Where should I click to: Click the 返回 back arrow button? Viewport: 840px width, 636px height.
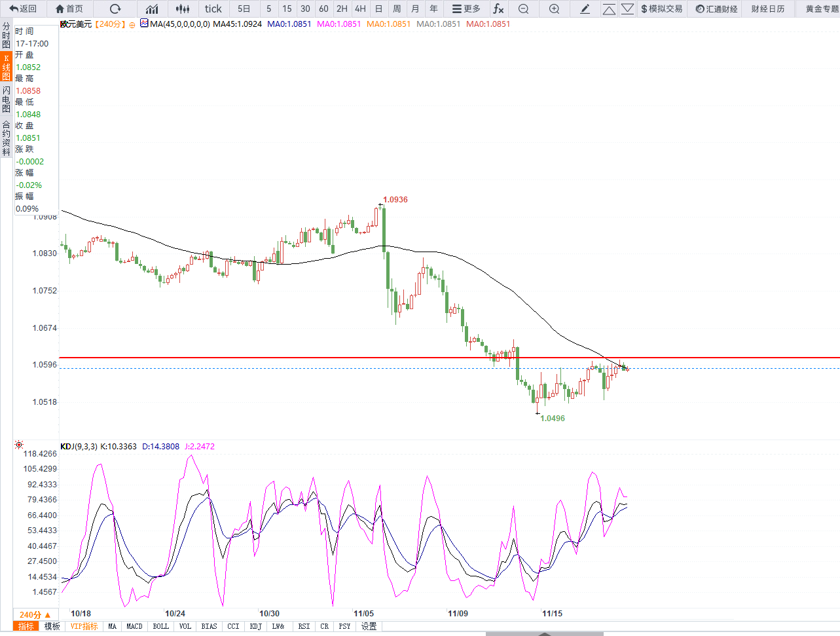(23, 9)
